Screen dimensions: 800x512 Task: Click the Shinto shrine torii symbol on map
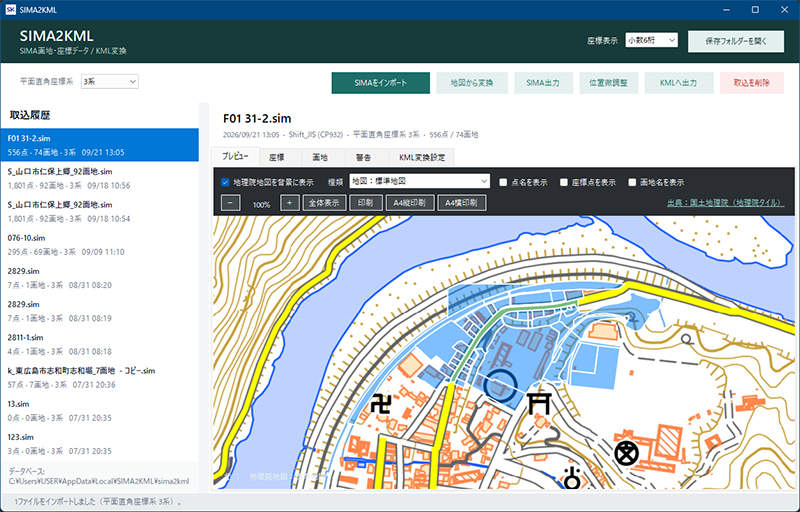tap(539, 403)
